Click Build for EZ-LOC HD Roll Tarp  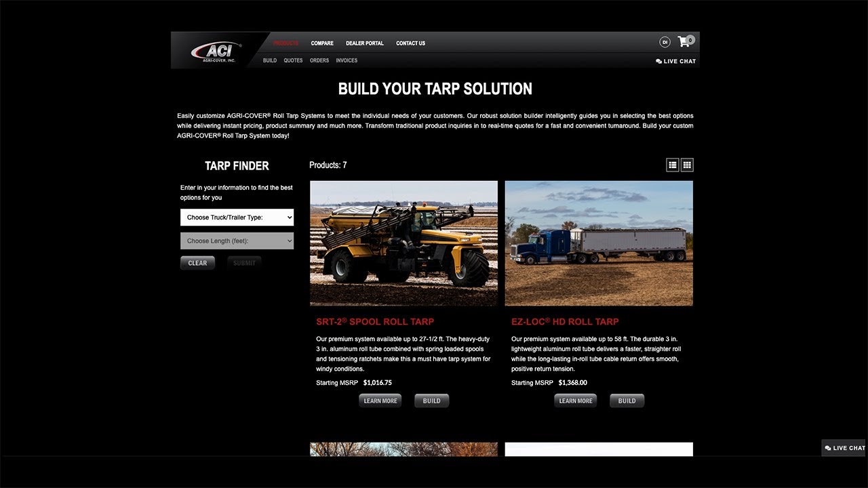(x=627, y=401)
